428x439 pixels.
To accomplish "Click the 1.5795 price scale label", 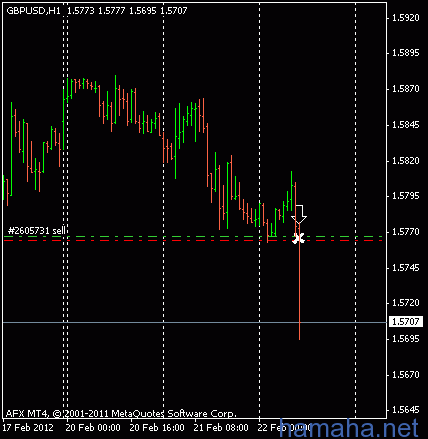I will [406, 196].
